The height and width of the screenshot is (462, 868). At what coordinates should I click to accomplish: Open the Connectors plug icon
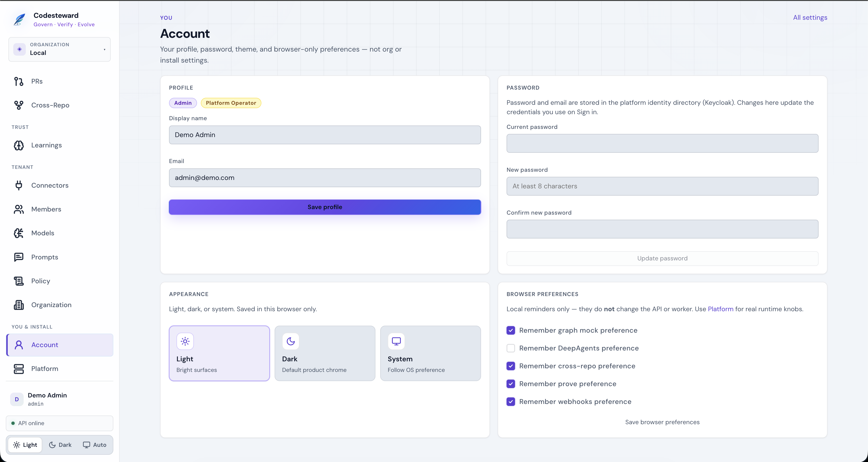tap(19, 185)
